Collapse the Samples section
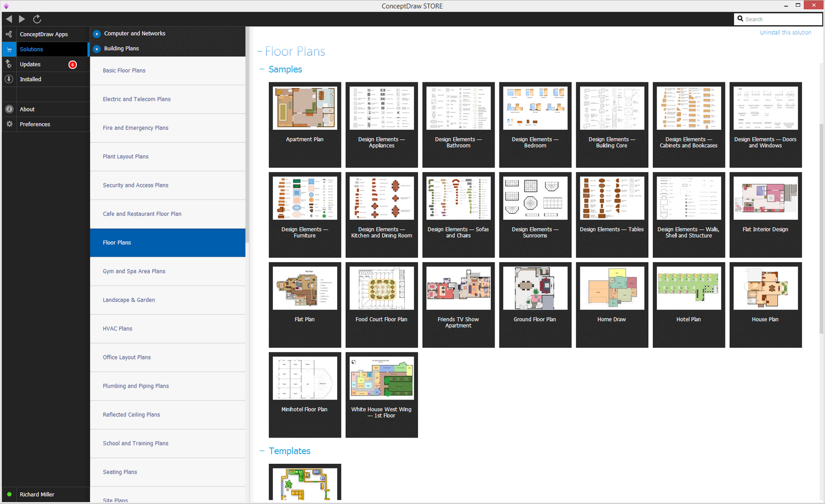Screen dimensions: 825x504 (262, 69)
